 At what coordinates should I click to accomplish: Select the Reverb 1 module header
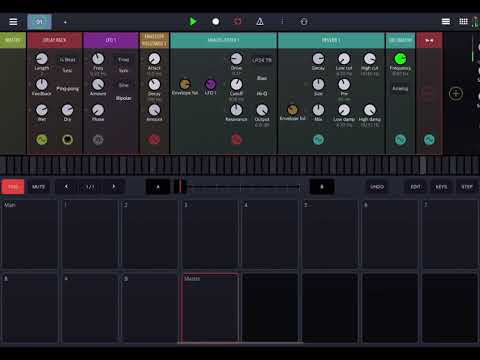331,40
